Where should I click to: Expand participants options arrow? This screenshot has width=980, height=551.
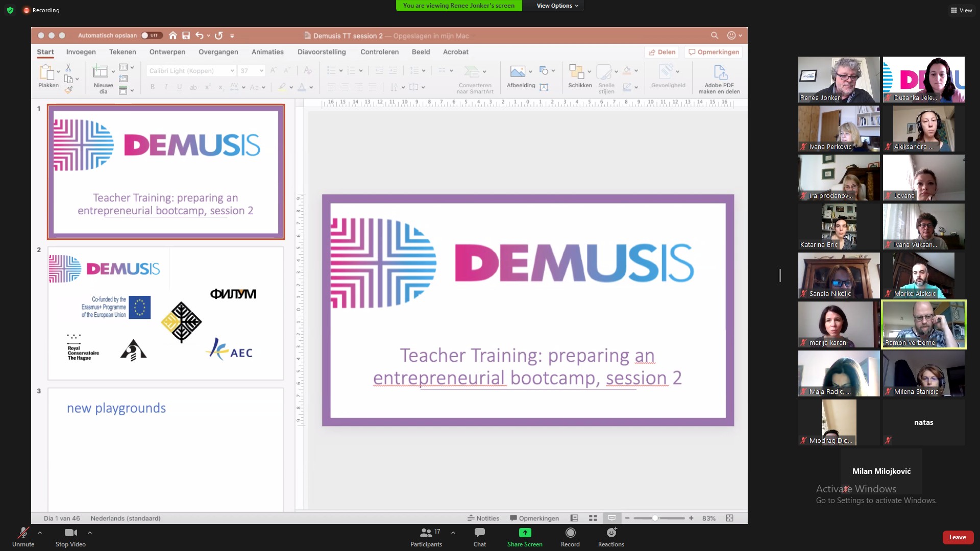pos(453,533)
